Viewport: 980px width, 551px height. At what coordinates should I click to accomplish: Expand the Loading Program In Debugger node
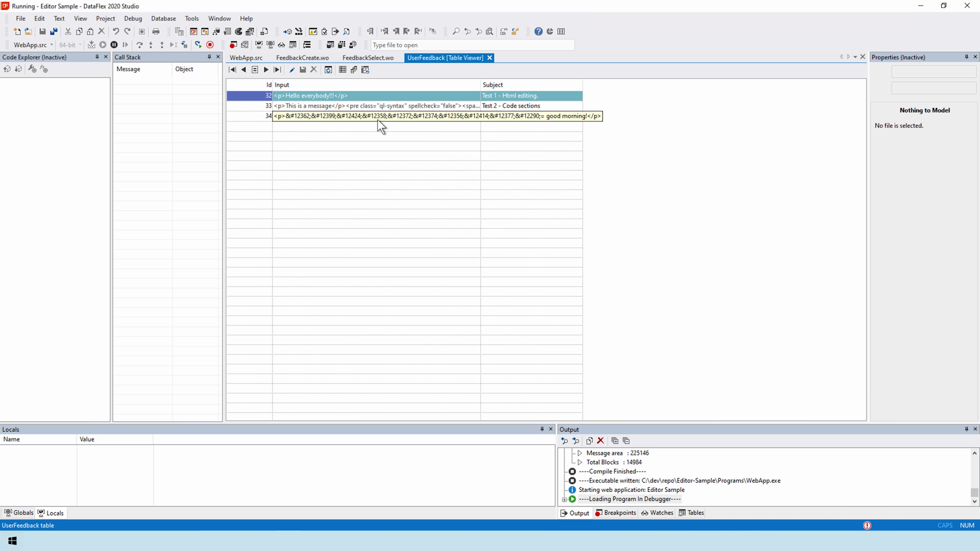(565, 499)
